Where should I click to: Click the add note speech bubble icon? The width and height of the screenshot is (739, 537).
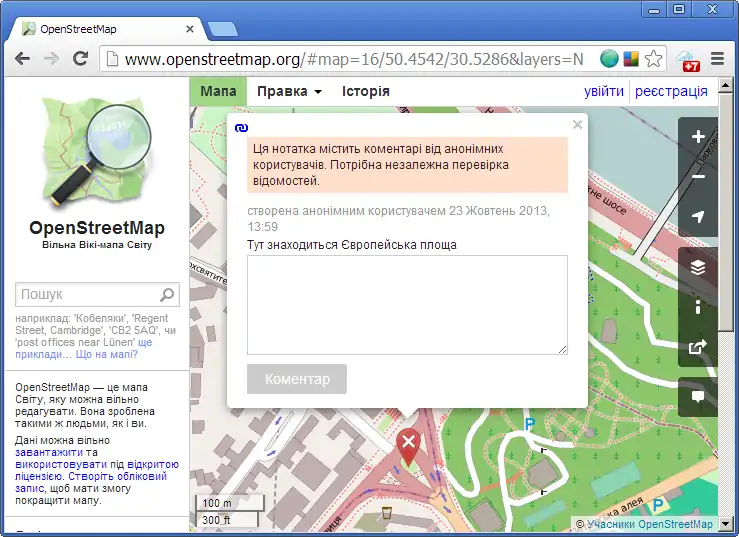tap(698, 396)
